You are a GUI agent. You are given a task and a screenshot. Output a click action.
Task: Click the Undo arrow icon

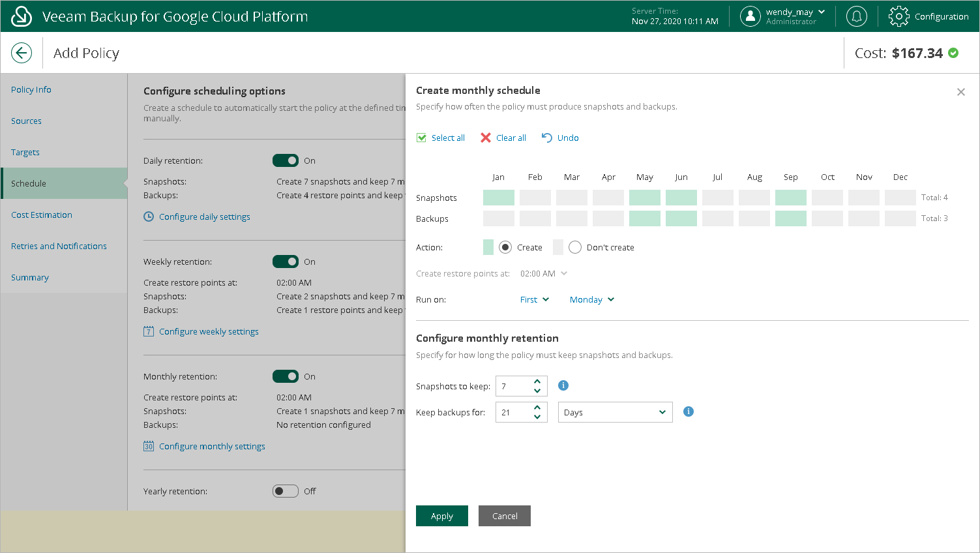pos(547,138)
